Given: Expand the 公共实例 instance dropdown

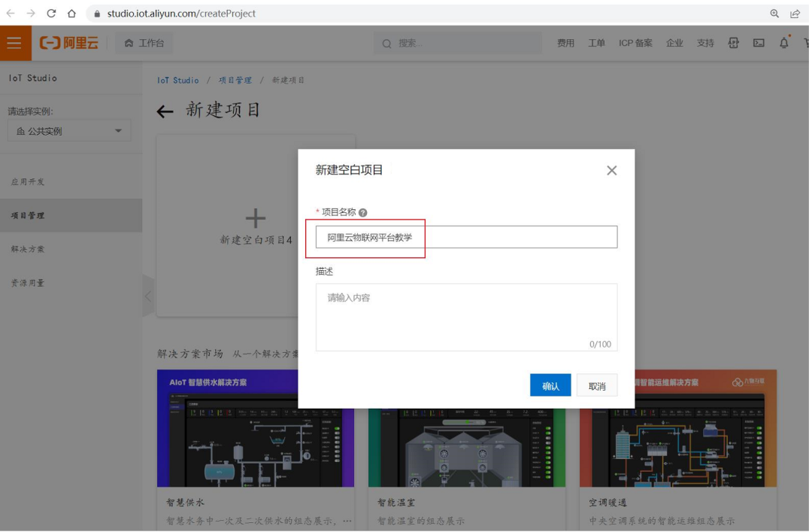Looking at the screenshot, I should (x=69, y=131).
